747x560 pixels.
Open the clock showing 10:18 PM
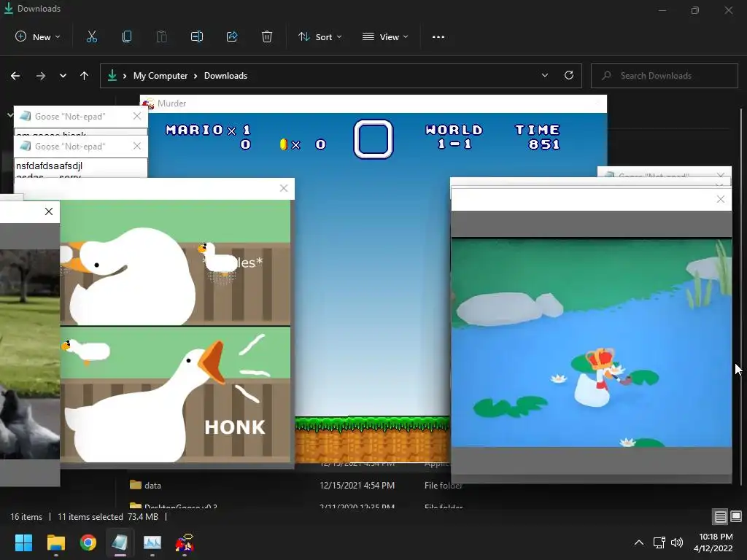(713, 542)
